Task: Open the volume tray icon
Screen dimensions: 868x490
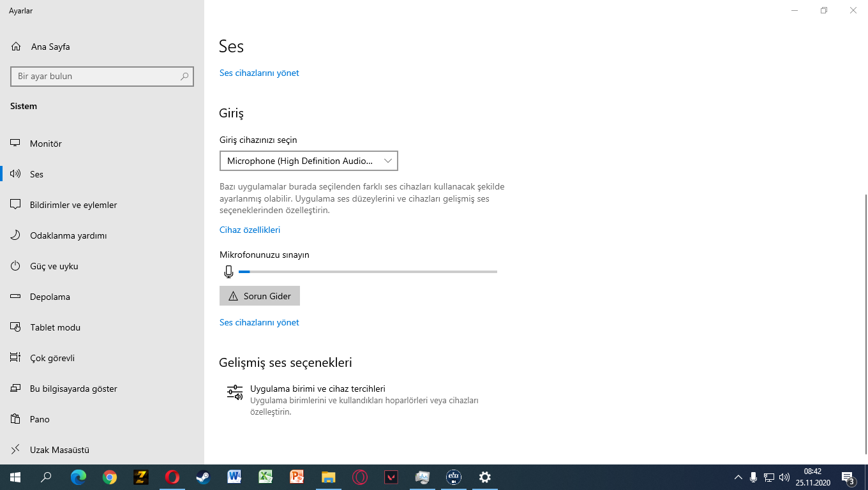Action: (784, 477)
